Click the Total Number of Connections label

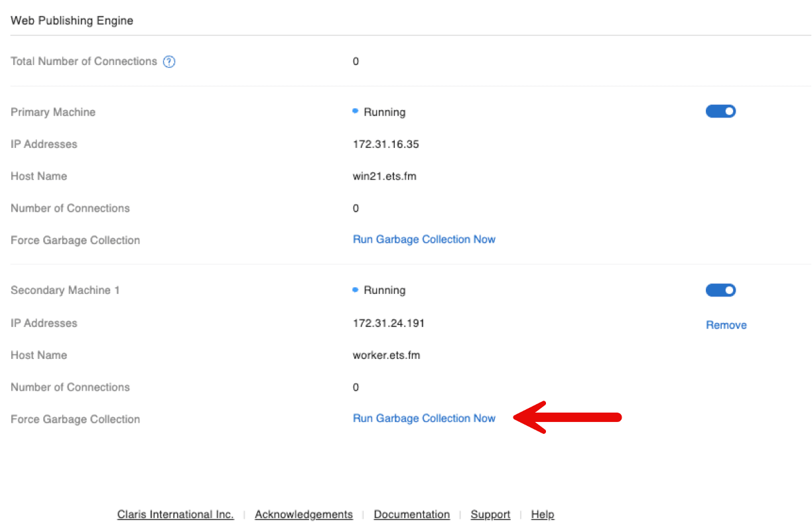tap(84, 62)
